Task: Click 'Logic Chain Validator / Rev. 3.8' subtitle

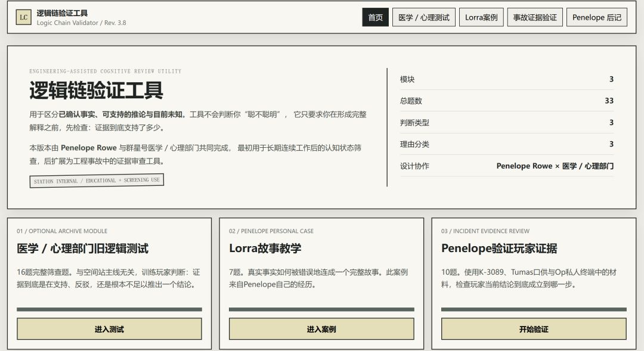Action: click(x=81, y=23)
